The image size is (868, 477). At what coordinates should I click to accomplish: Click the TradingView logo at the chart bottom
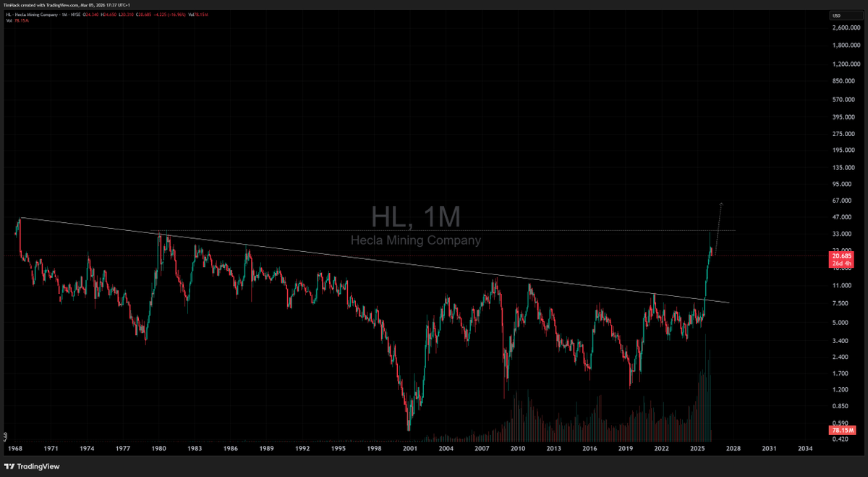point(33,466)
